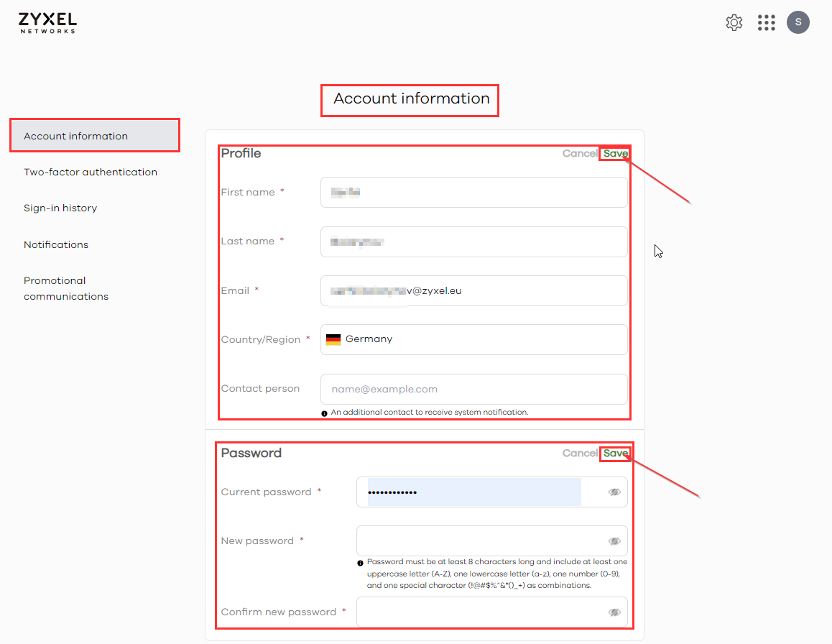Show the current password with eye icon

pos(614,492)
